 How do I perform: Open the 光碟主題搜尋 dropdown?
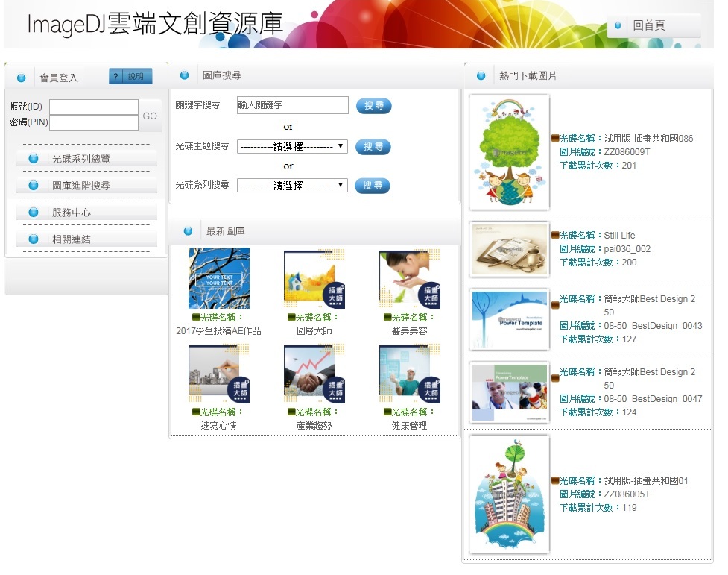pyautogui.click(x=293, y=147)
